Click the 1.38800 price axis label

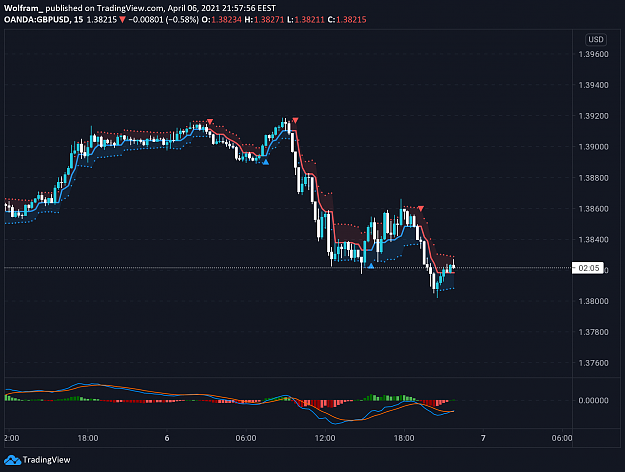click(x=594, y=178)
